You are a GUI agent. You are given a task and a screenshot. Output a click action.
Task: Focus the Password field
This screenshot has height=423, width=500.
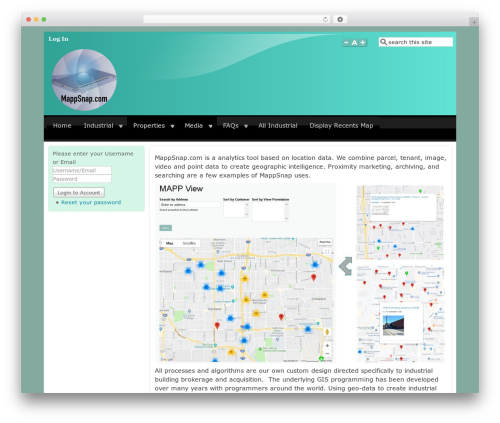point(82,179)
